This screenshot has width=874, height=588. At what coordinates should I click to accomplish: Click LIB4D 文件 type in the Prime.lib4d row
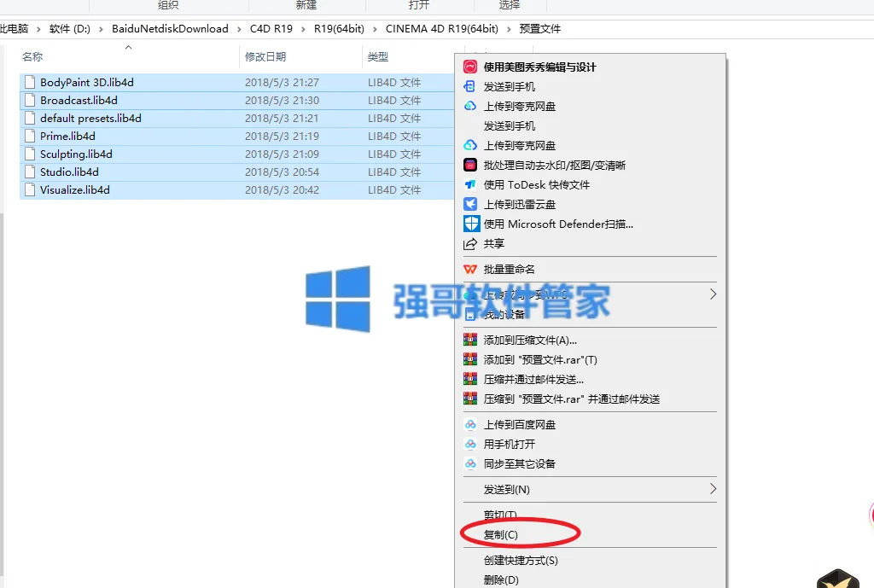click(394, 136)
